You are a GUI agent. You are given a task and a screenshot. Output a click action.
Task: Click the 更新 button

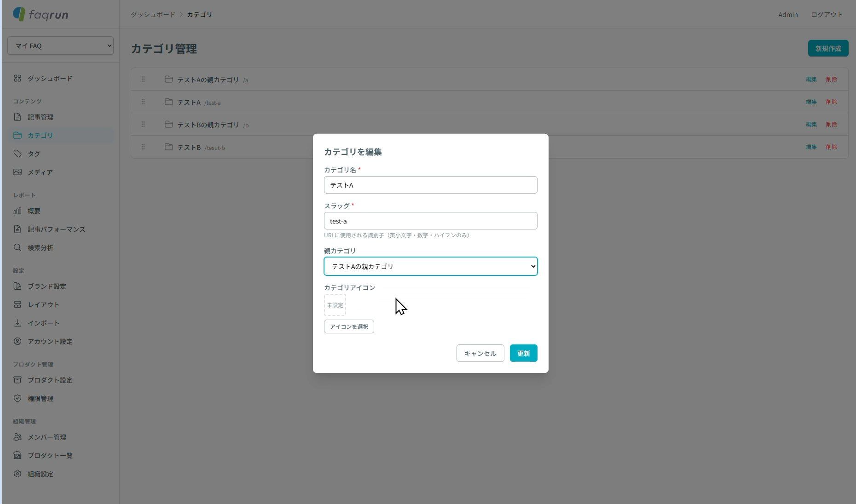524,353
